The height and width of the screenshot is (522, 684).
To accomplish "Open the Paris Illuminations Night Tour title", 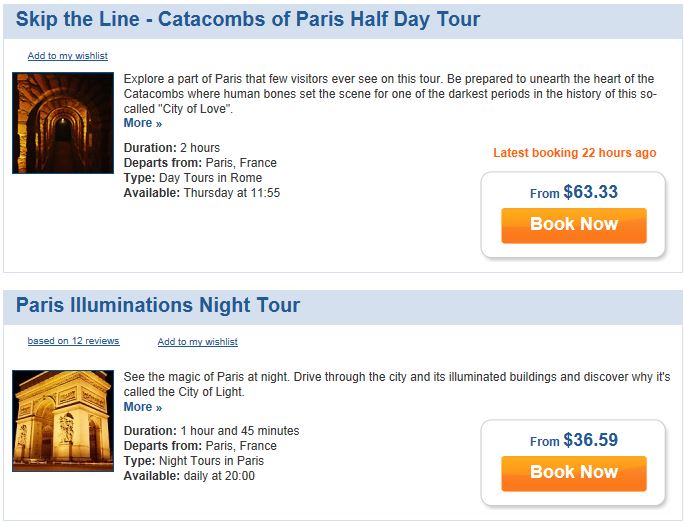I will [158, 305].
